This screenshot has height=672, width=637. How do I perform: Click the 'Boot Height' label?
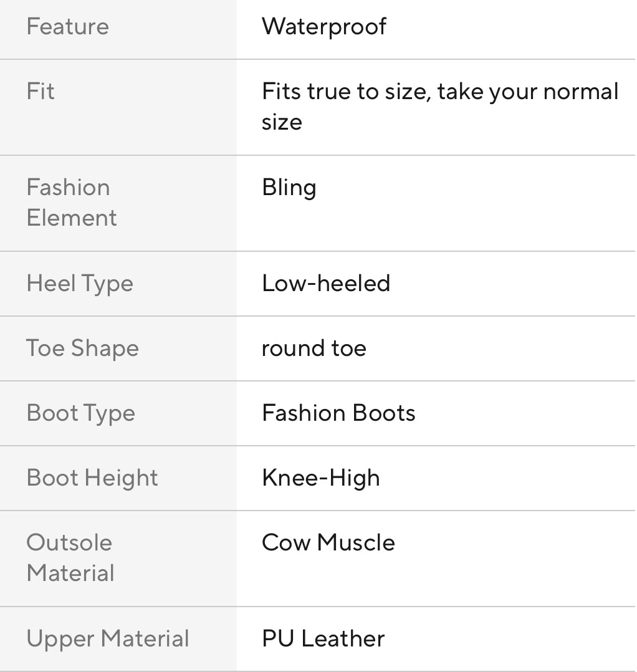(x=92, y=478)
